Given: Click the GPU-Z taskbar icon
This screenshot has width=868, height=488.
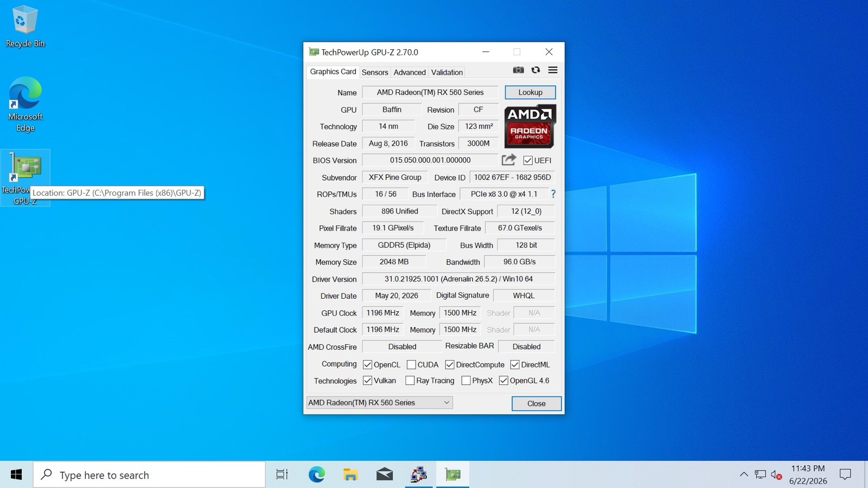Looking at the screenshot, I should (x=452, y=475).
